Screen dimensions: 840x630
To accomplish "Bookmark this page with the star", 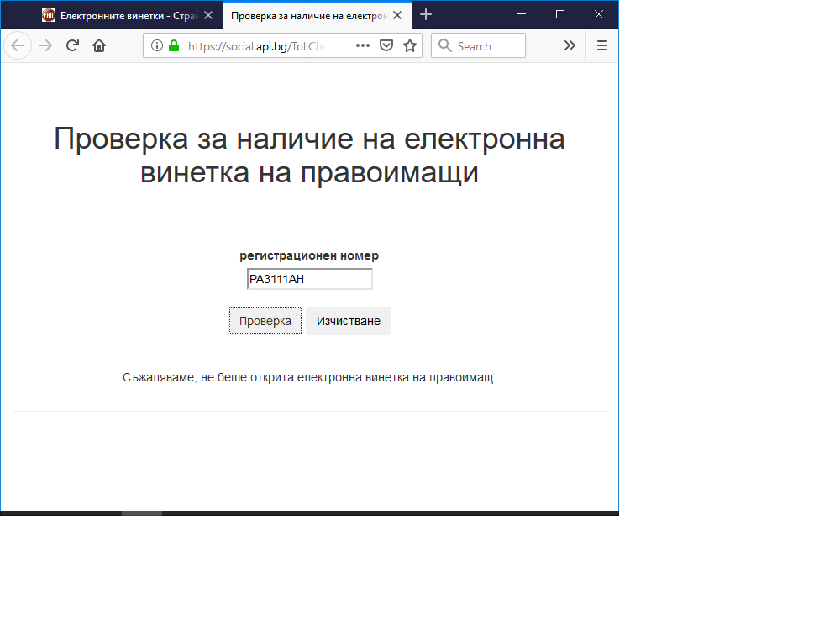I will point(410,46).
